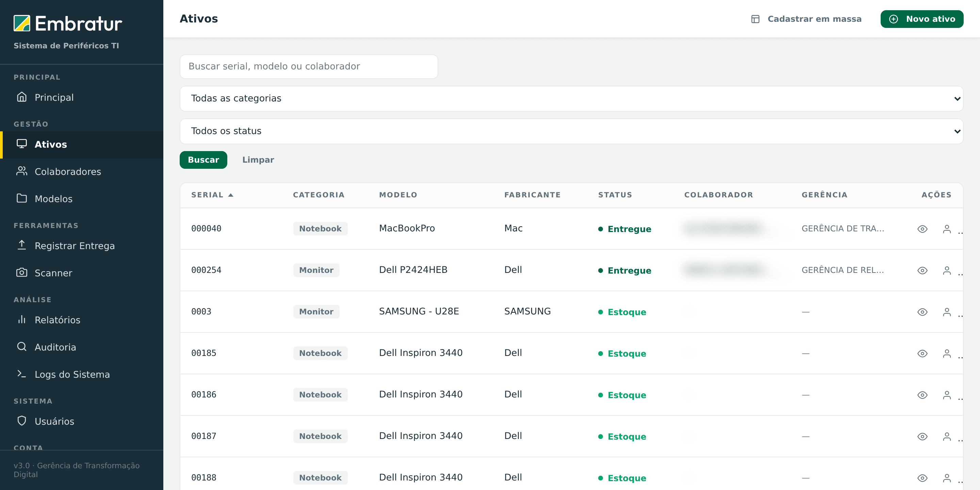The height and width of the screenshot is (490, 980).
Task: Open Usuários system page
Action: click(81, 421)
